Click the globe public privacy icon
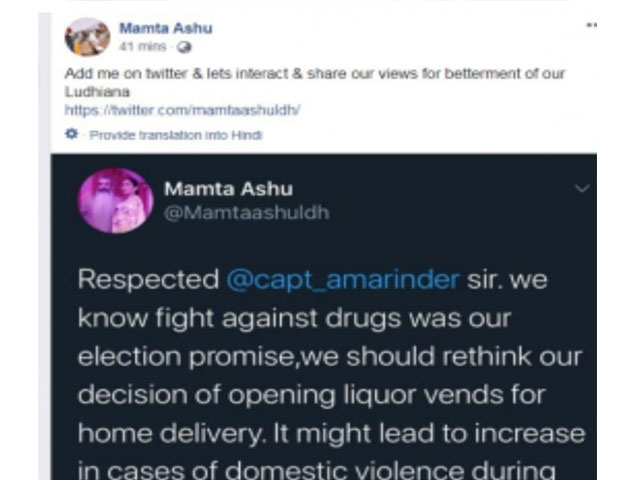This screenshot has width=640, height=480. tap(184, 47)
